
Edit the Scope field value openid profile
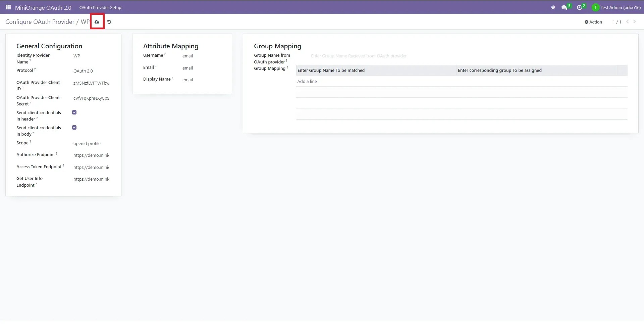coord(87,143)
